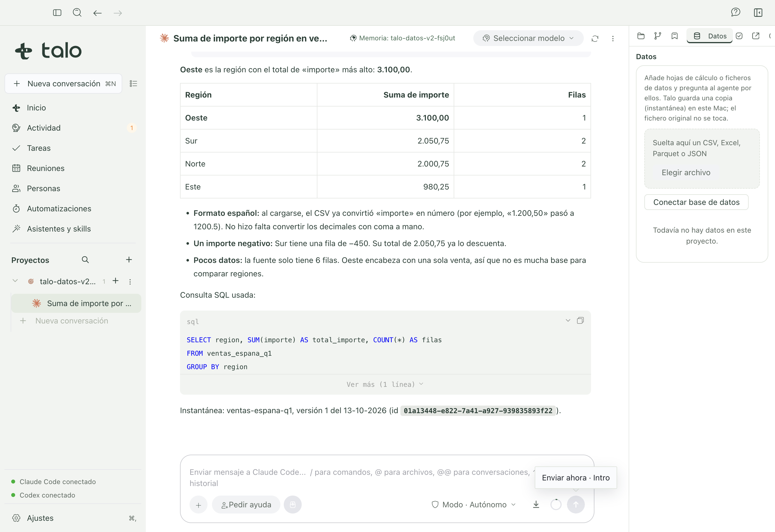The image size is (775, 532).
Task: Open conversation list icon beside Nueva conversación
Action: [x=133, y=84]
